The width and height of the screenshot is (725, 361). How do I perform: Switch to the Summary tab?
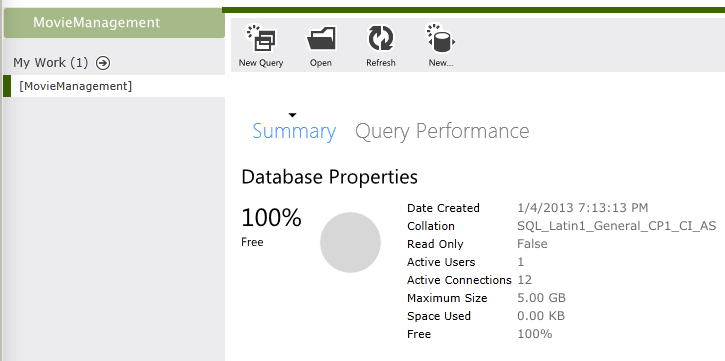coord(294,131)
